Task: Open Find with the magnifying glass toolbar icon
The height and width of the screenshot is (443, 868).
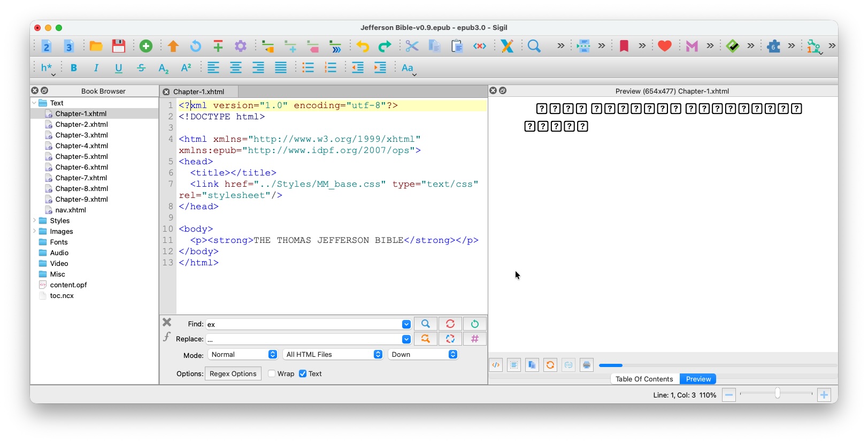Action: click(534, 47)
